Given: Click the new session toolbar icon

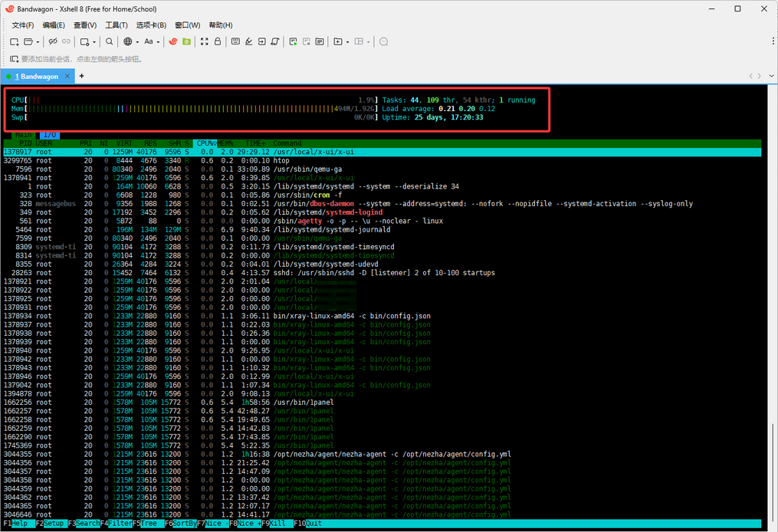Looking at the screenshot, I should point(15,41).
